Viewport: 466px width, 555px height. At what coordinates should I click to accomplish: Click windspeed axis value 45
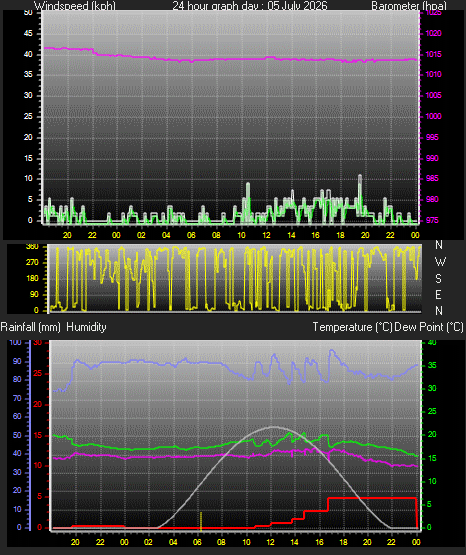pos(28,33)
